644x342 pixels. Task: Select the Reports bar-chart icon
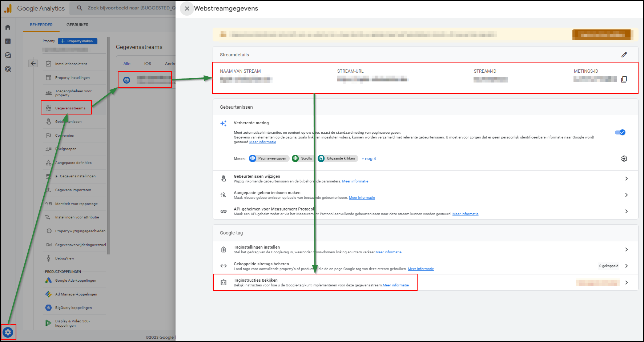8,41
